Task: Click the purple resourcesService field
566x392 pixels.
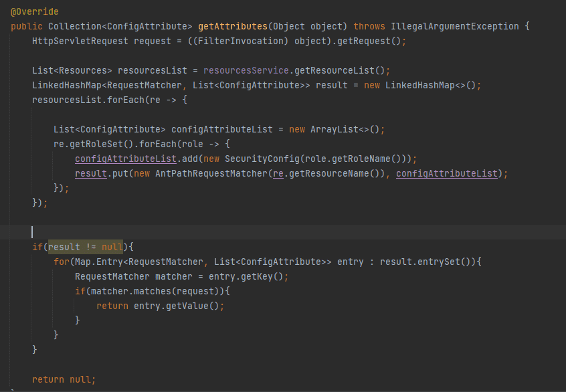Action: [246, 70]
